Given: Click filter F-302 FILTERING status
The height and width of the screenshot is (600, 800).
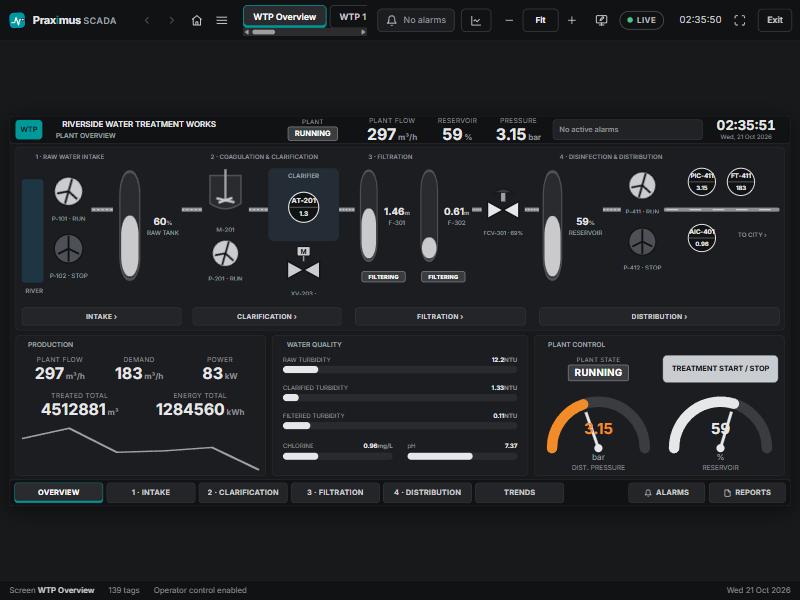Looking at the screenshot, I should click(443, 277).
